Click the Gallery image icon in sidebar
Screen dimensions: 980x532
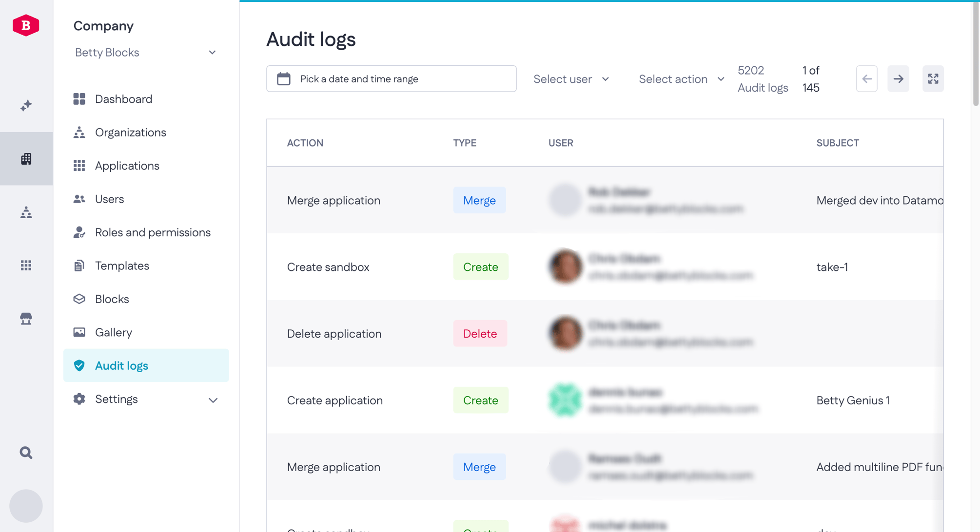79,332
